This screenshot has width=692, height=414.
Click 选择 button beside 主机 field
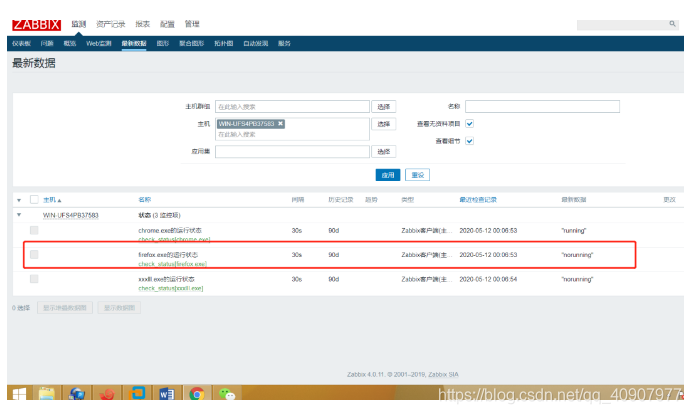384,124
